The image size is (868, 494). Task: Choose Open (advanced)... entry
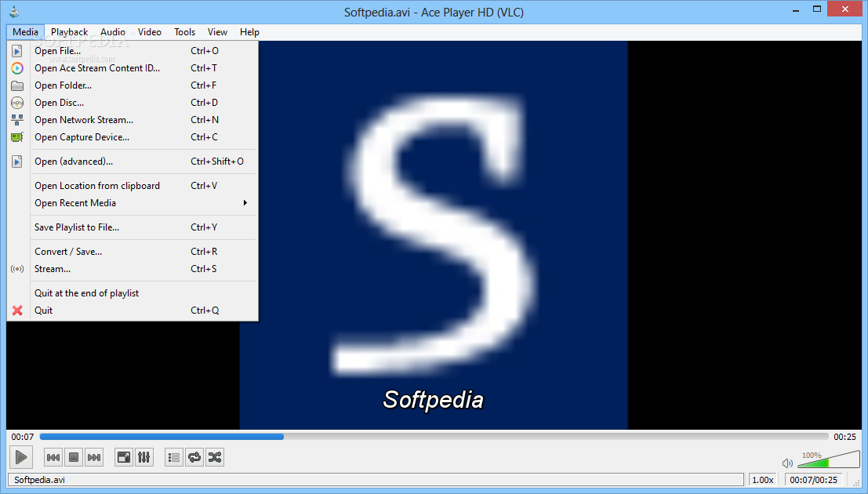tap(133, 162)
